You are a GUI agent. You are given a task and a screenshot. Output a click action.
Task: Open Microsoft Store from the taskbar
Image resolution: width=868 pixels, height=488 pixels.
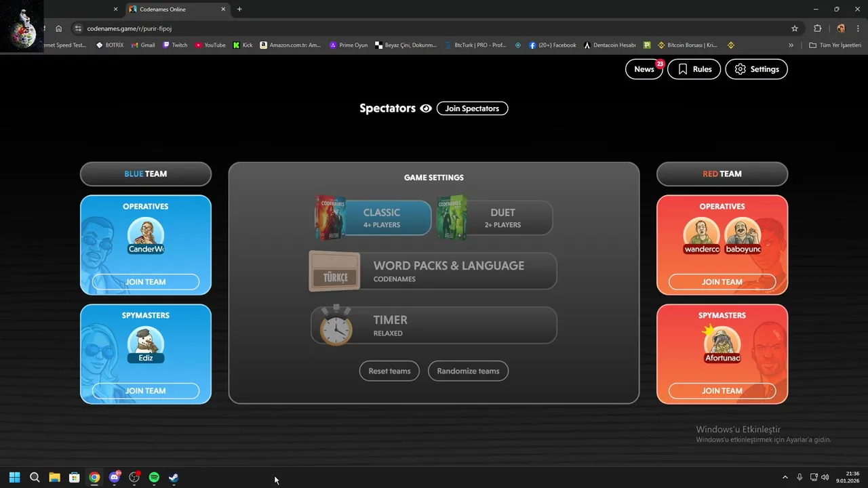(x=75, y=477)
